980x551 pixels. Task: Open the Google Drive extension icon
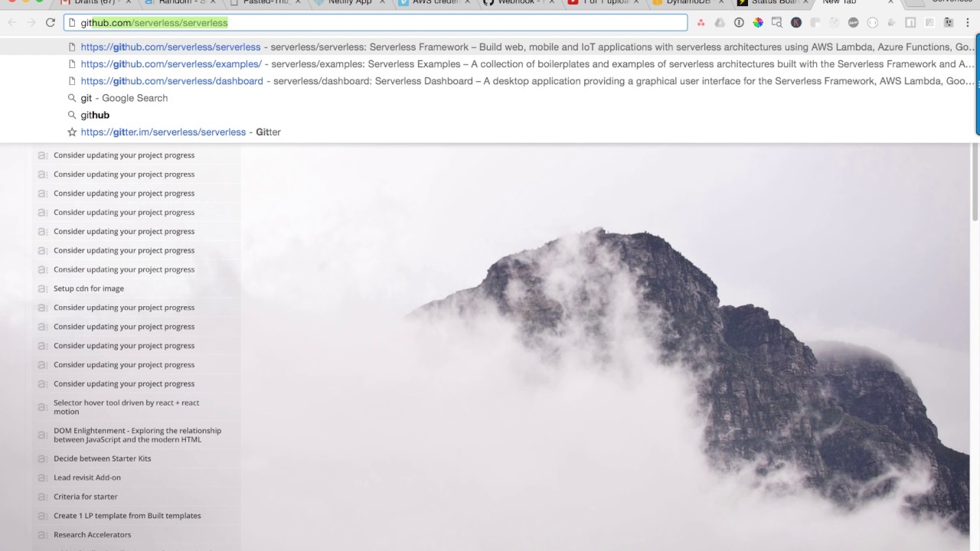click(720, 23)
